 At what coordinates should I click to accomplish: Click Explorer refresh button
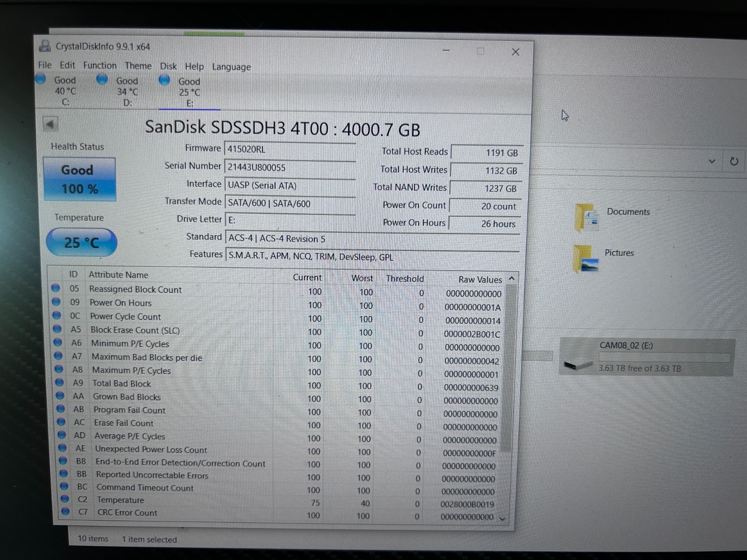(734, 161)
